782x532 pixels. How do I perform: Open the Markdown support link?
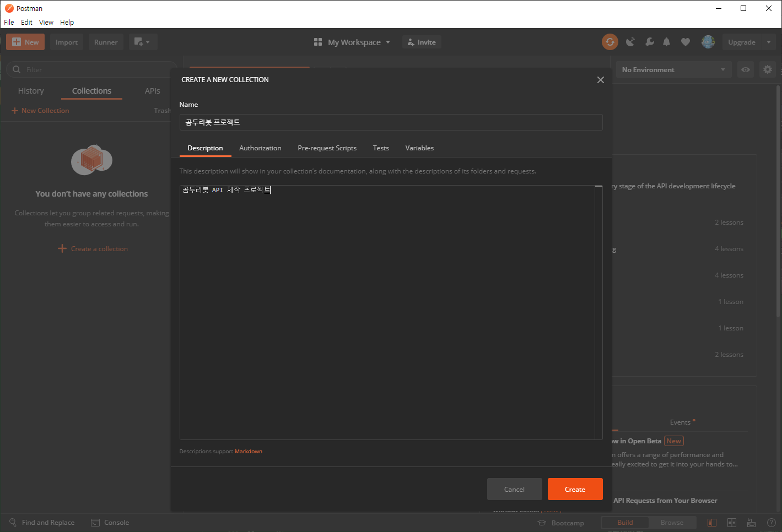(x=249, y=452)
